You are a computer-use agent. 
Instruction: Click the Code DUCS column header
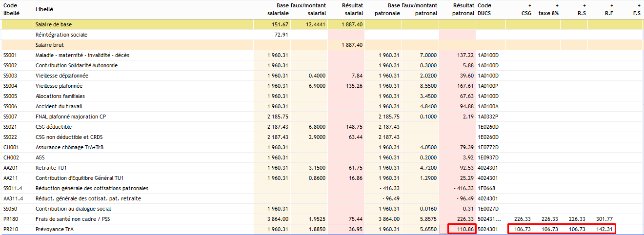tap(484, 9)
